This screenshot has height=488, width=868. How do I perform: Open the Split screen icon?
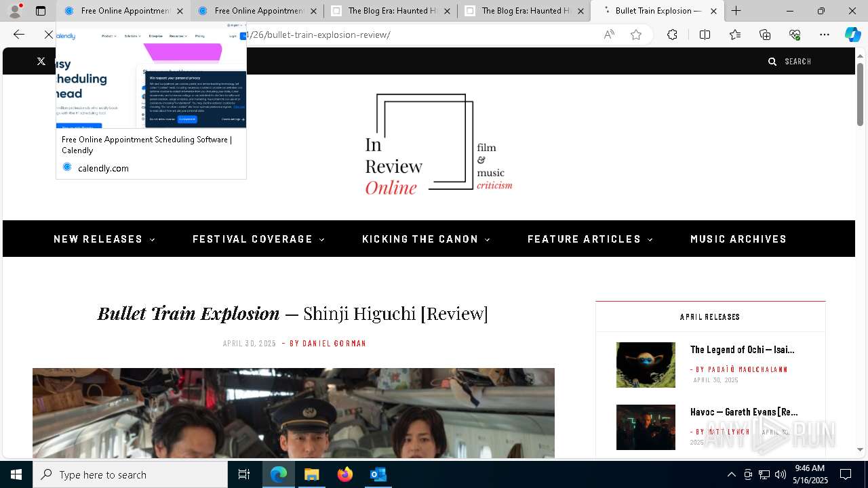(x=705, y=35)
